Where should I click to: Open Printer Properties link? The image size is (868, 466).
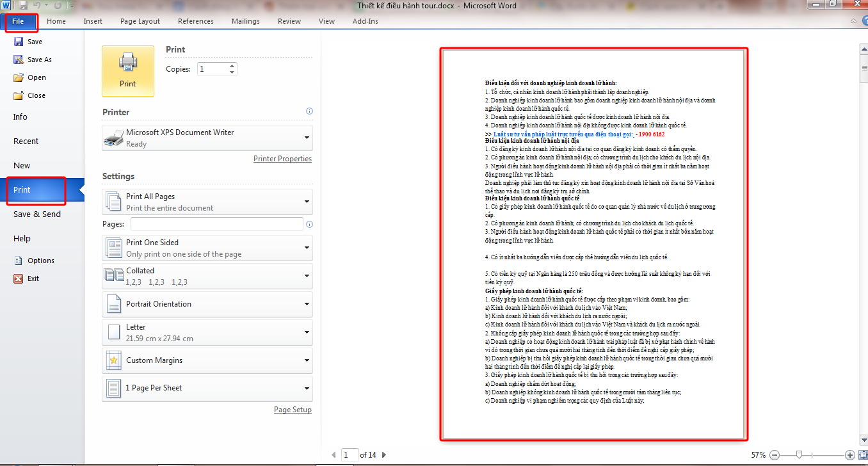click(x=282, y=158)
